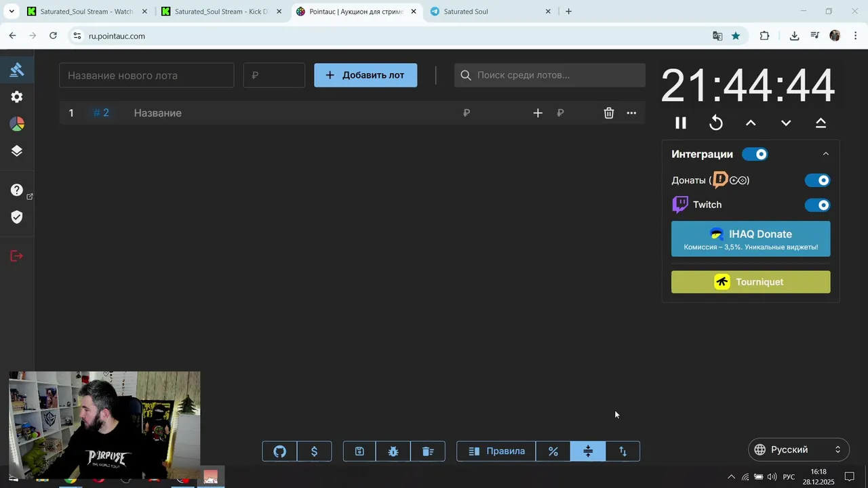Image resolution: width=868 pixels, height=488 pixels.
Task: Toggle the Донаты integration switch
Action: pyautogui.click(x=817, y=180)
